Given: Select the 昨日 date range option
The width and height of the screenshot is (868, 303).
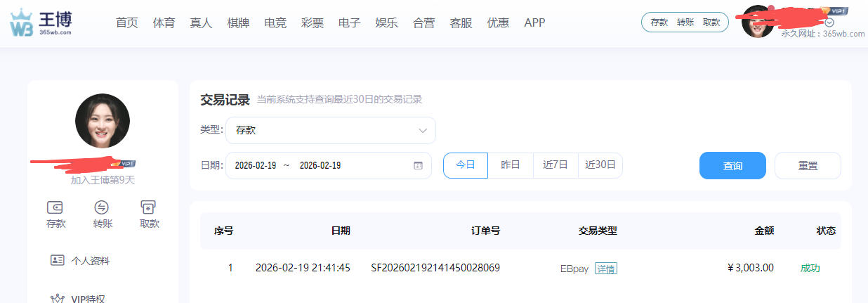Looking at the screenshot, I should 511,165.
